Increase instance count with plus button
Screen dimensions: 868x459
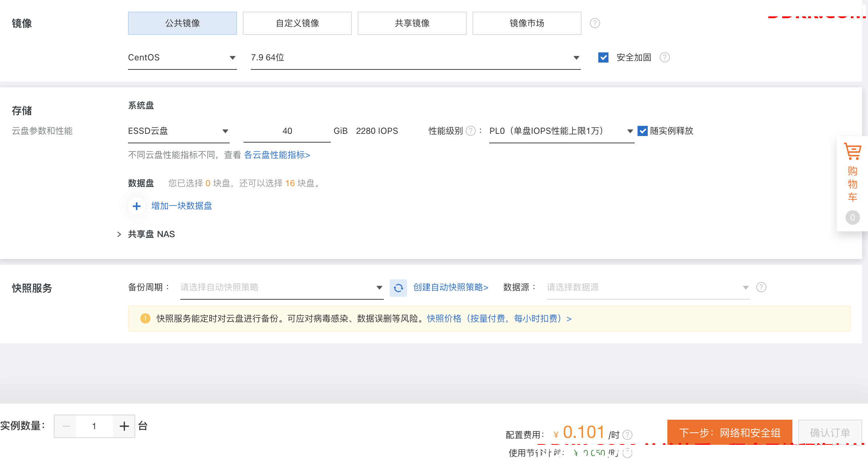(x=124, y=426)
